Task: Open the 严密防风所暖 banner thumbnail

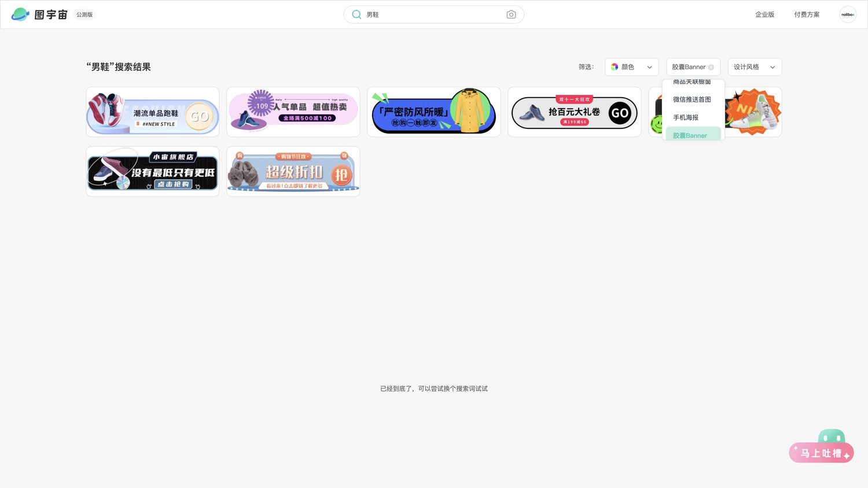Action: pos(434,112)
